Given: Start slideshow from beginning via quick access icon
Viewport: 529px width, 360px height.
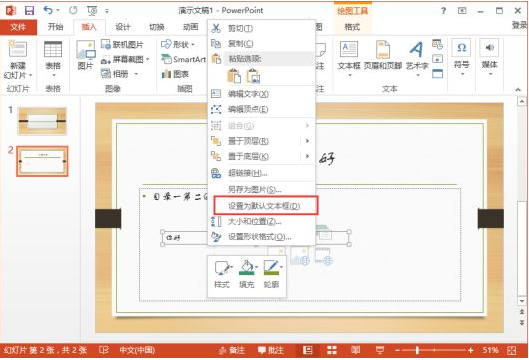Looking at the screenshot, I should 92,11.
